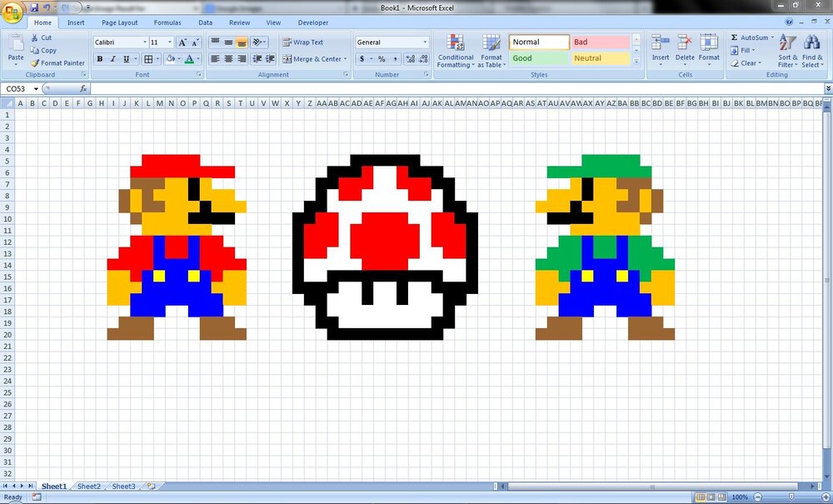This screenshot has width=833, height=504.
Task: Click the Office Button orb
Action: (x=12, y=12)
